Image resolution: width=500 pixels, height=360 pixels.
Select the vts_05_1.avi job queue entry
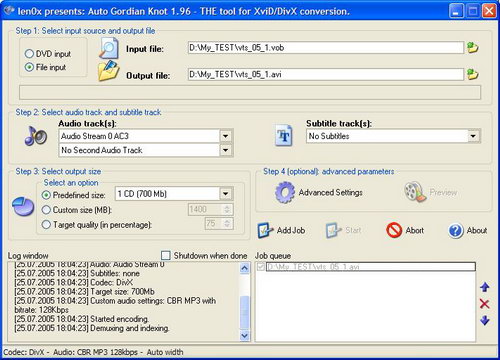(x=371, y=267)
